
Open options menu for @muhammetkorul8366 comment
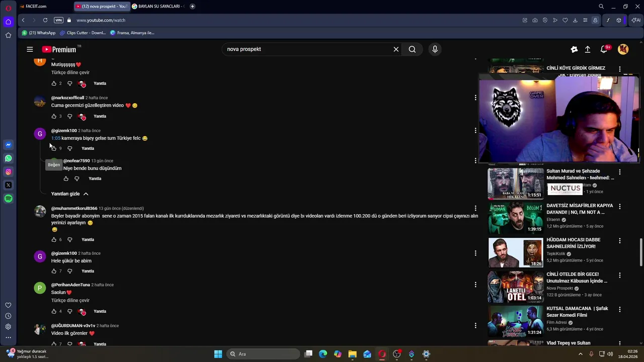click(475, 208)
